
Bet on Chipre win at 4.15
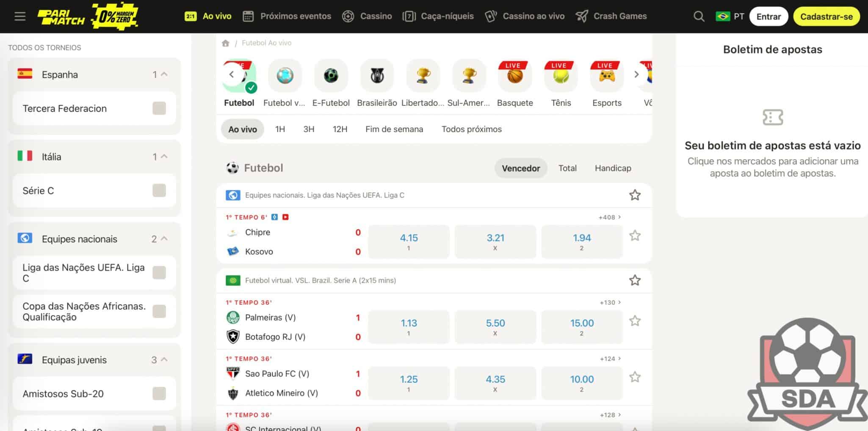coord(409,242)
